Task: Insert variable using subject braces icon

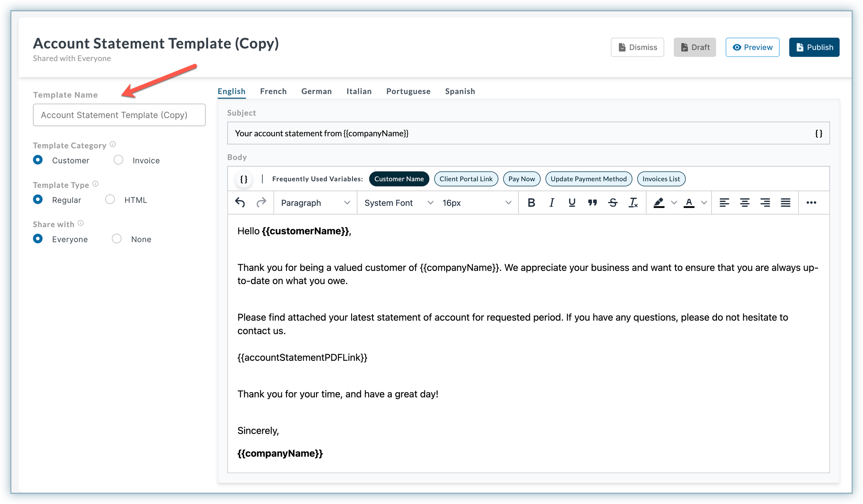Action: tap(818, 133)
